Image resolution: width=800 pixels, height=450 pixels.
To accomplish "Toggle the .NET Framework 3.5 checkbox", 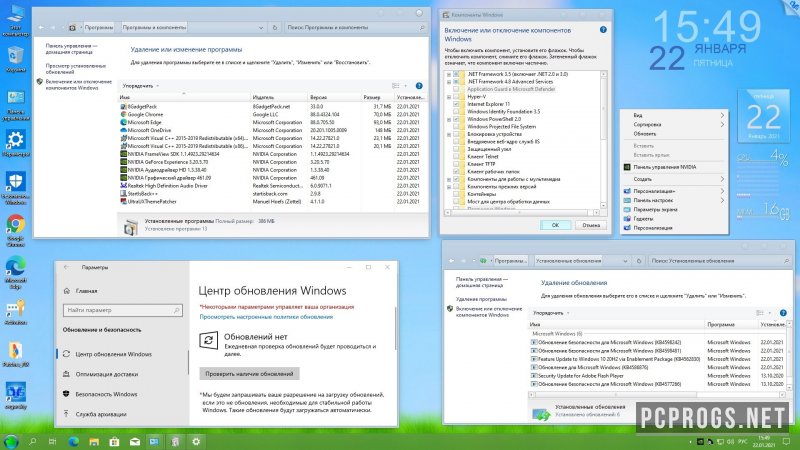I will pyautogui.click(x=457, y=74).
